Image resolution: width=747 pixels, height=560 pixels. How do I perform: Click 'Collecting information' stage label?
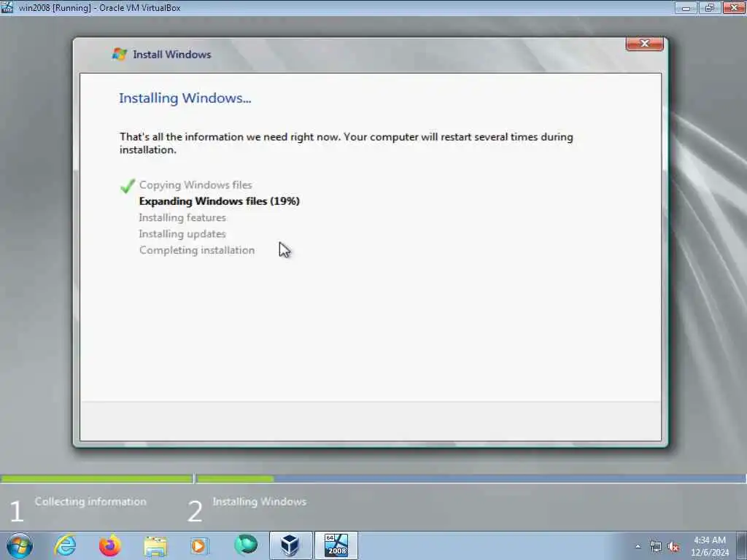point(90,502)
